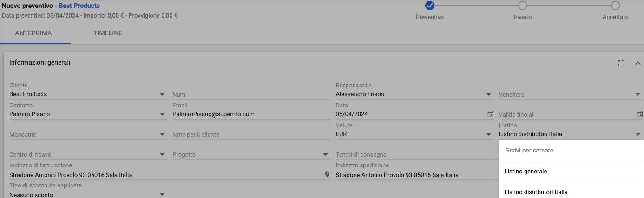Switch to the Anteprima tab

[x=33, y=33]
